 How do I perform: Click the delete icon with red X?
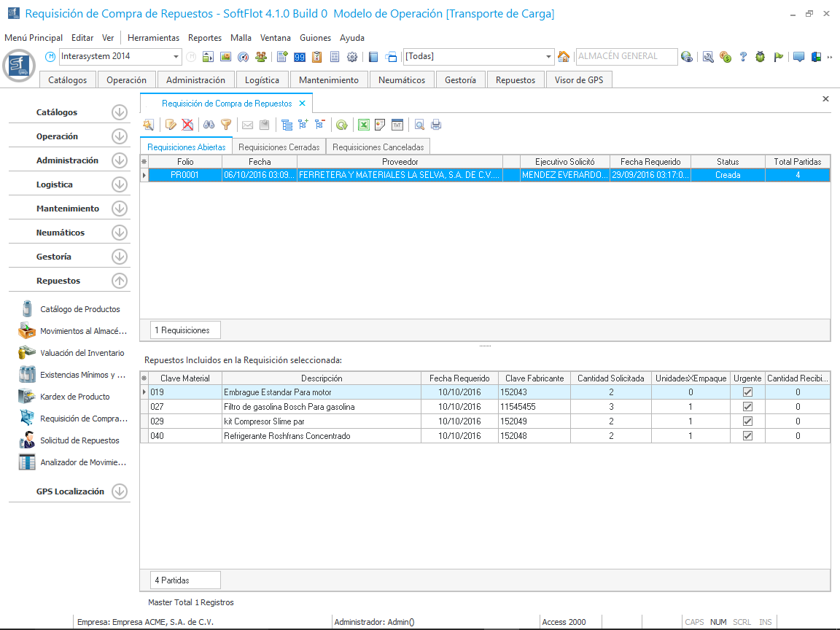(187, 125)
